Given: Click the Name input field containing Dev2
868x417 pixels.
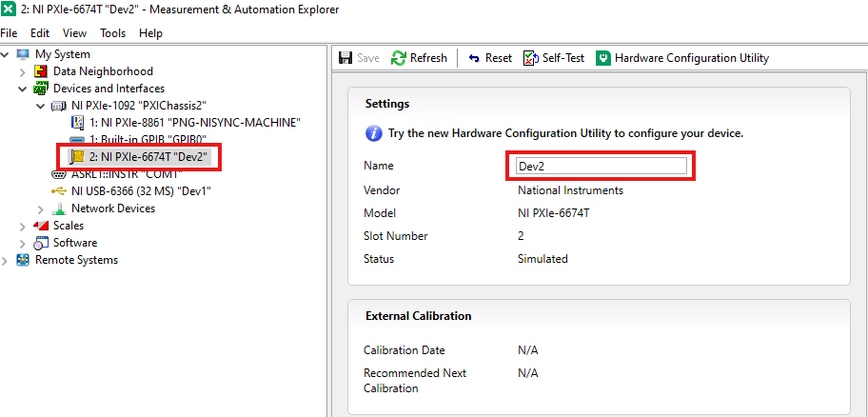Looking at the screenshot, I should click(x=602, y=167).
